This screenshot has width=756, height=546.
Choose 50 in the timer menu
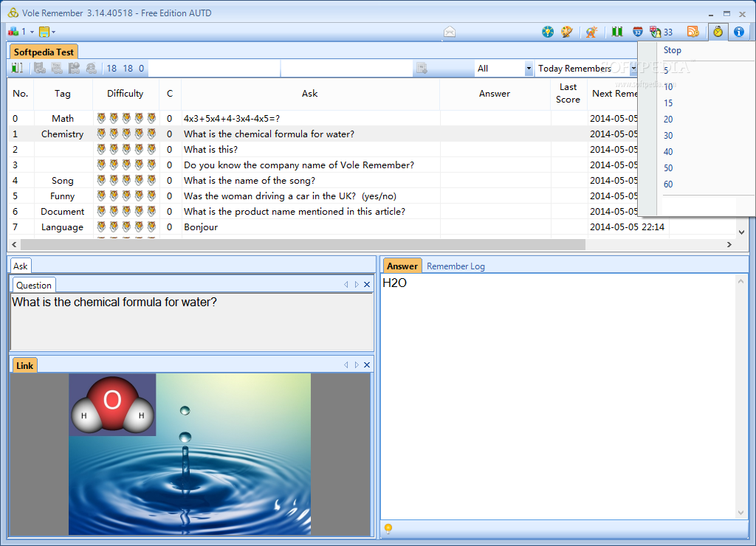point(667,168)
